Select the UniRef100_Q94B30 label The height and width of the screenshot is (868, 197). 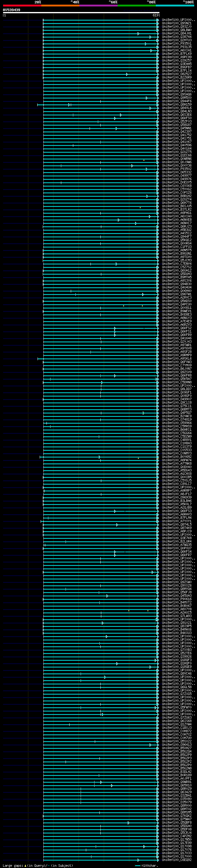point(177,284)
